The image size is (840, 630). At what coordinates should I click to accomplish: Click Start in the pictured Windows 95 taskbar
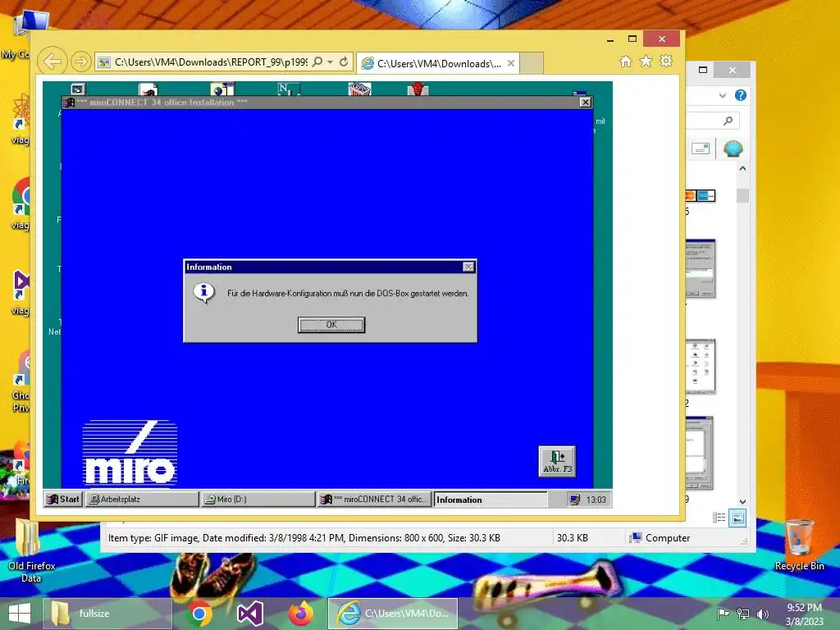(x=63, y=500)
